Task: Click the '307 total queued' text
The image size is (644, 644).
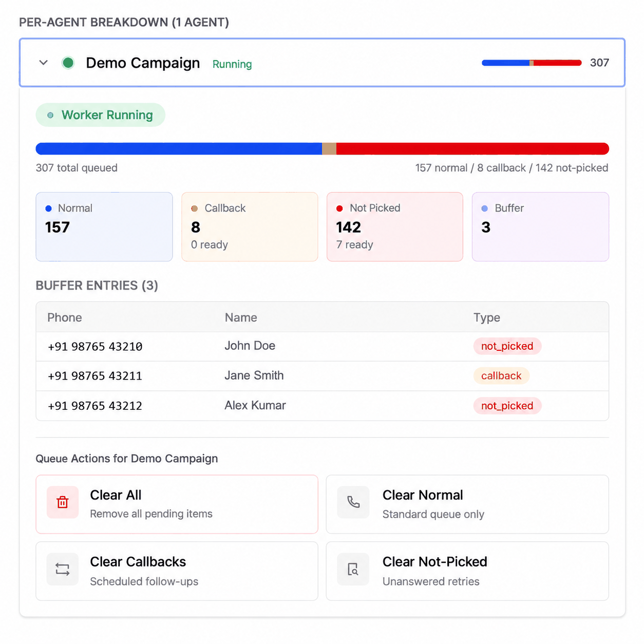Action: [77, 168]
